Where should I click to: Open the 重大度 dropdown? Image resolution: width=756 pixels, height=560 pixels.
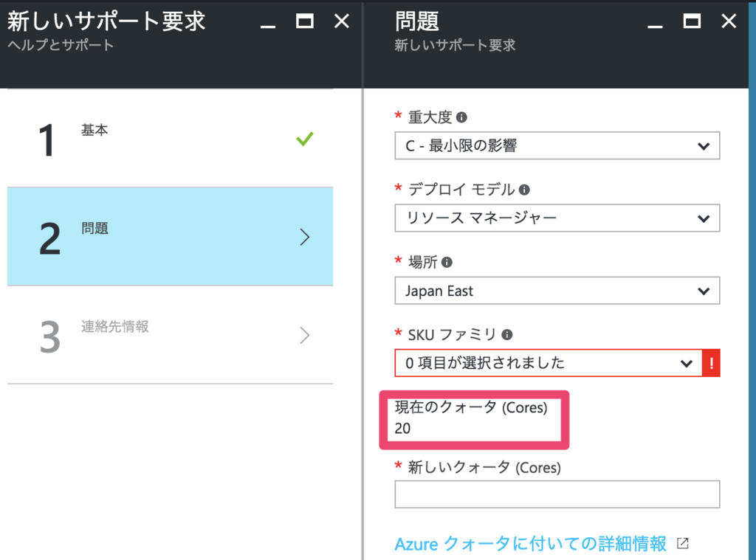click(557, 146)
